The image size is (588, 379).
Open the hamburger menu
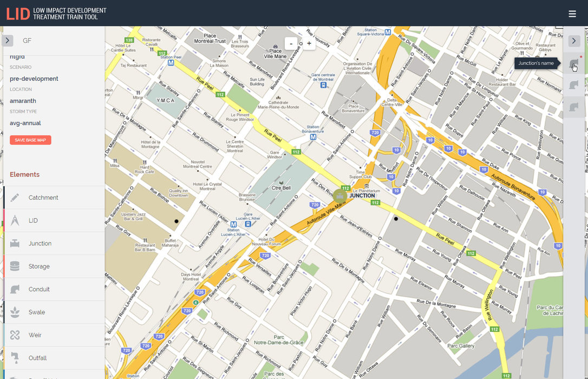[x=572, y=14]
